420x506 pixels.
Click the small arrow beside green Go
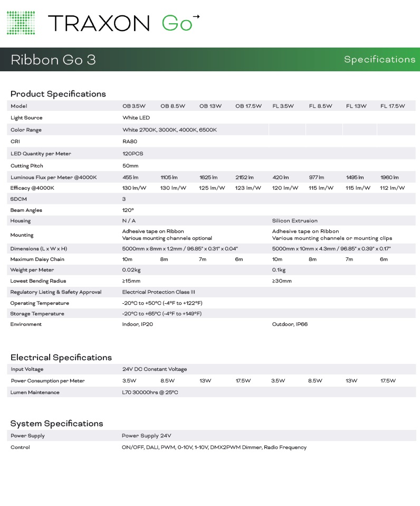(x=196, y=17)
